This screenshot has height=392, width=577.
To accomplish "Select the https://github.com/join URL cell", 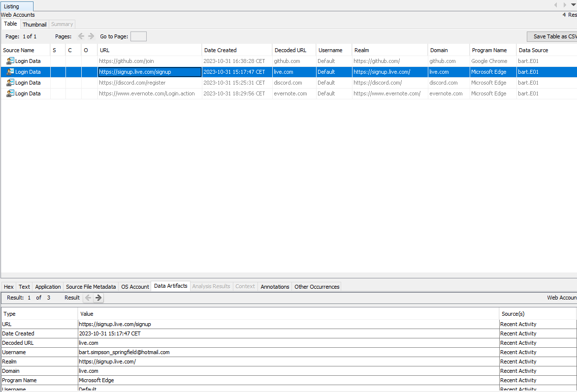I will point(127,61).
